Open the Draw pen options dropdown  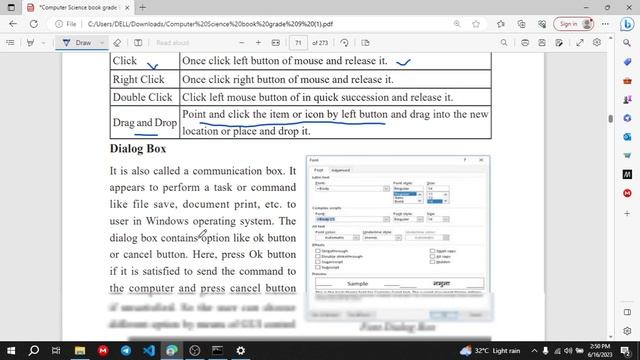102,42
